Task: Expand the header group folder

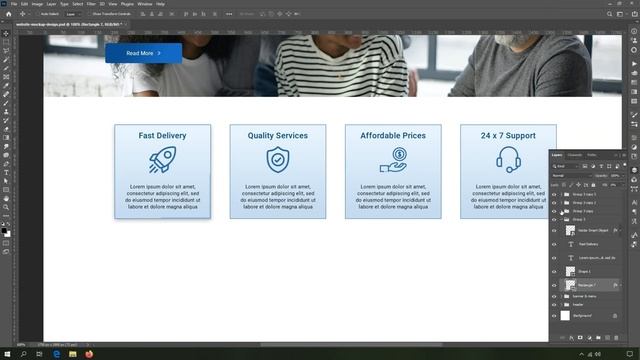Action: [562, 304]
